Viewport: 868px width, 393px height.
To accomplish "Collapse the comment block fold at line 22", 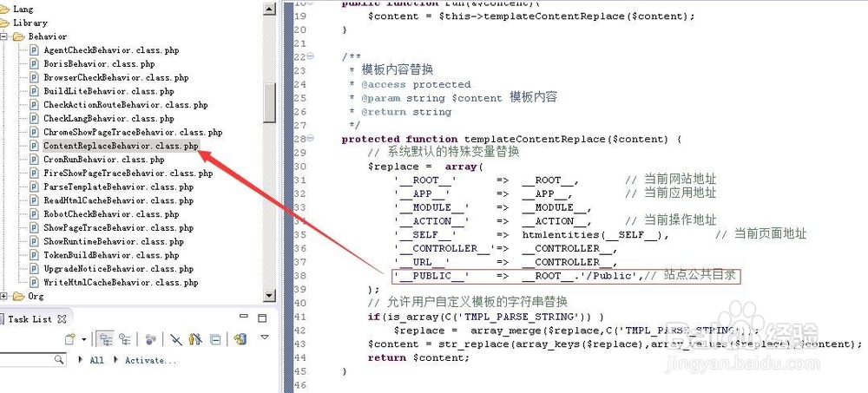I will (x=310, y=56).
